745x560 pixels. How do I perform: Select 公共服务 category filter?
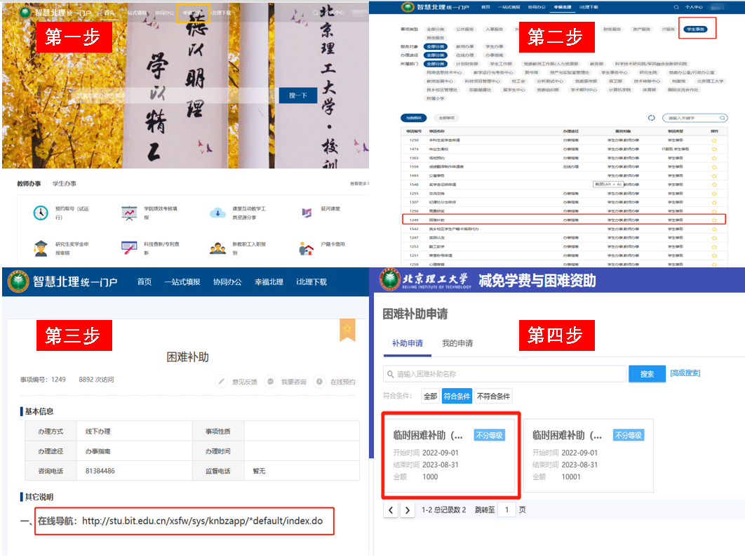pos(464,29)
